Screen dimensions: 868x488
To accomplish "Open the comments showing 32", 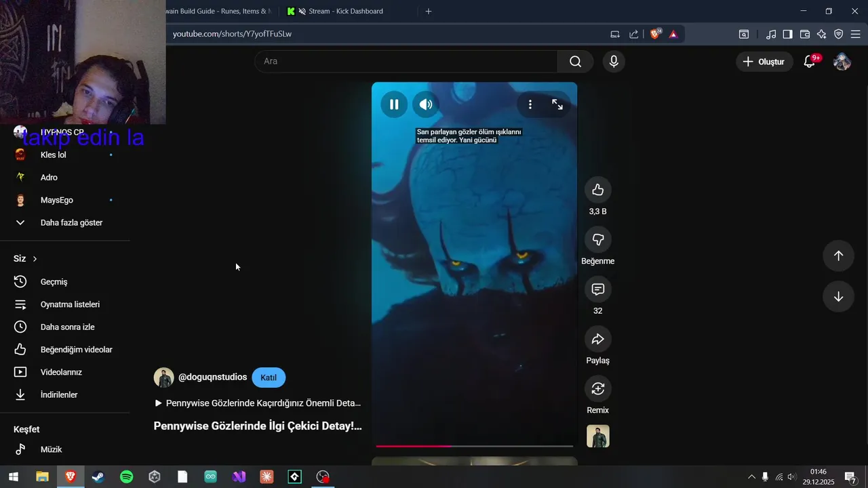I will point(598,289).
